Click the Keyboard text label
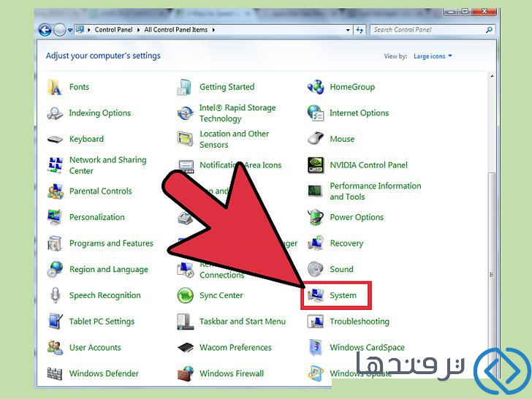Viewport: 532px width, 399px height. pyautogui.click(x=86, y=139)
